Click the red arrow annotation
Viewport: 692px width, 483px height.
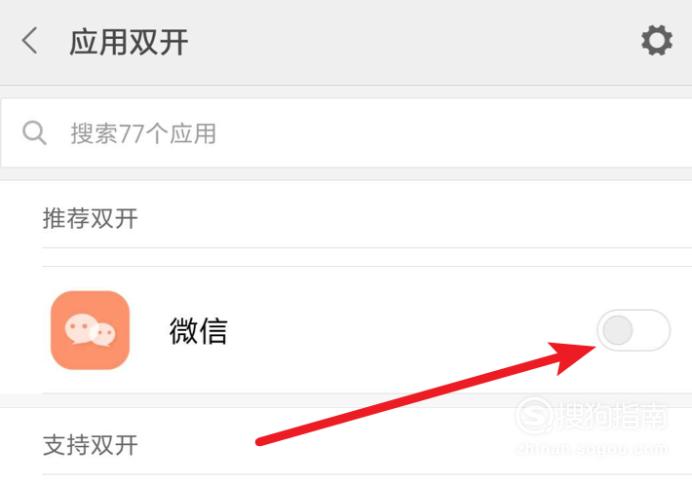pos(425,394)
